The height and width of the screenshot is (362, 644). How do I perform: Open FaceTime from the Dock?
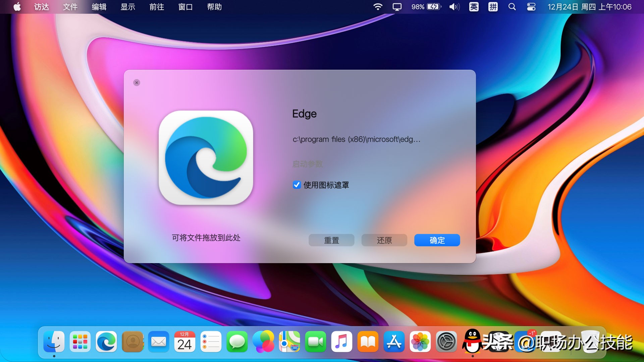tap(315, 342)
